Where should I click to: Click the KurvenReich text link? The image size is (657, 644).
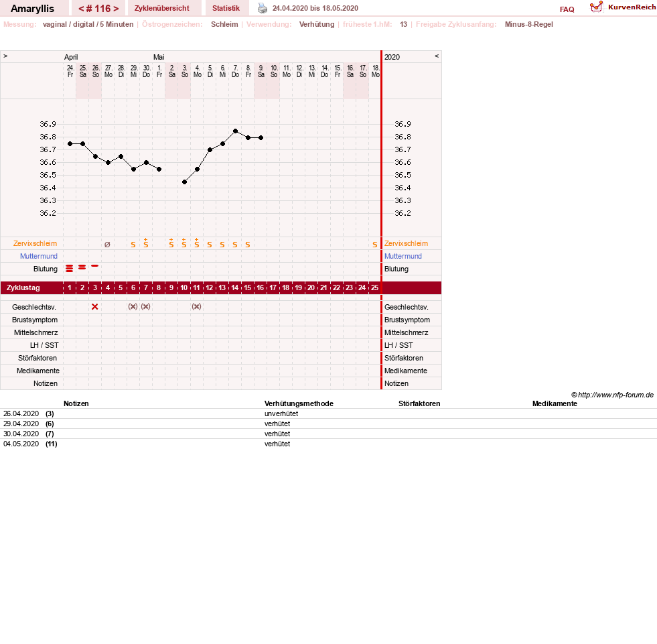click(632, 7)
